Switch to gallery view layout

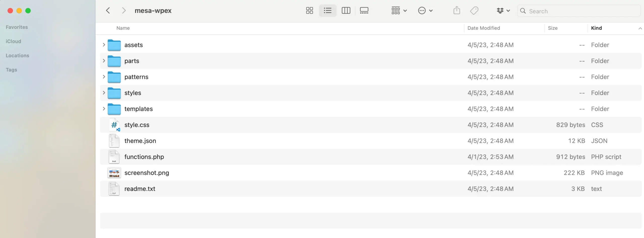point(364,11)
